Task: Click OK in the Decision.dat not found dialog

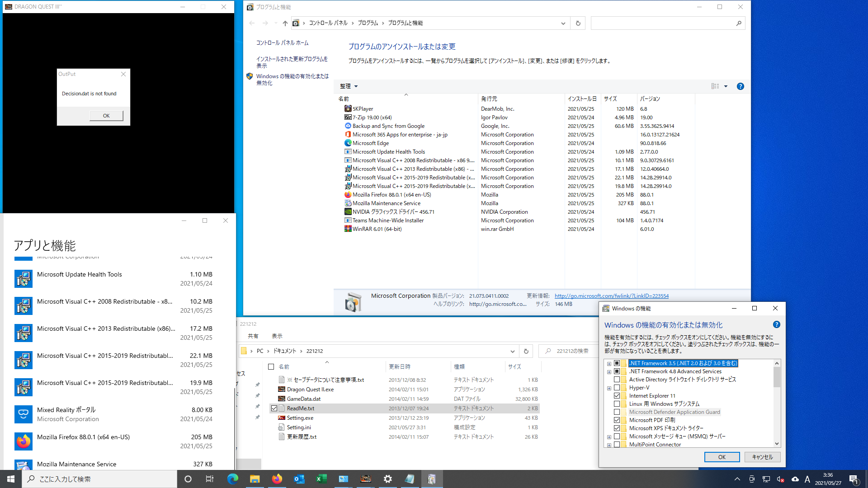Action: pos(106,116)
